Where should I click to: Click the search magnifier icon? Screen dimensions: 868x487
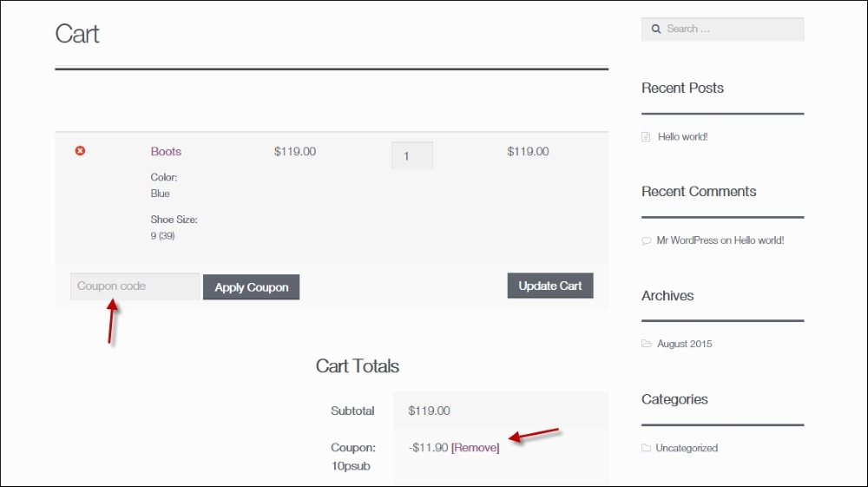[656, 29]
